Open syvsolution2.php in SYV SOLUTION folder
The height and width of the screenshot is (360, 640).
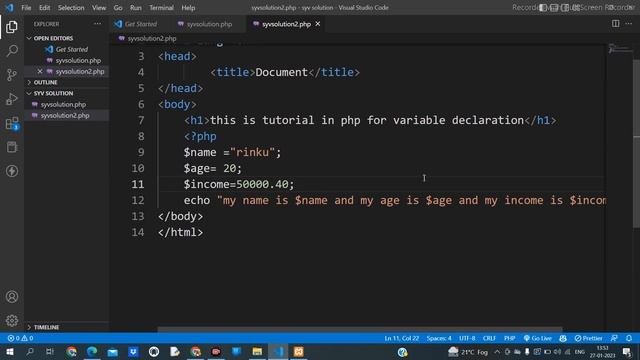(64, 116)
